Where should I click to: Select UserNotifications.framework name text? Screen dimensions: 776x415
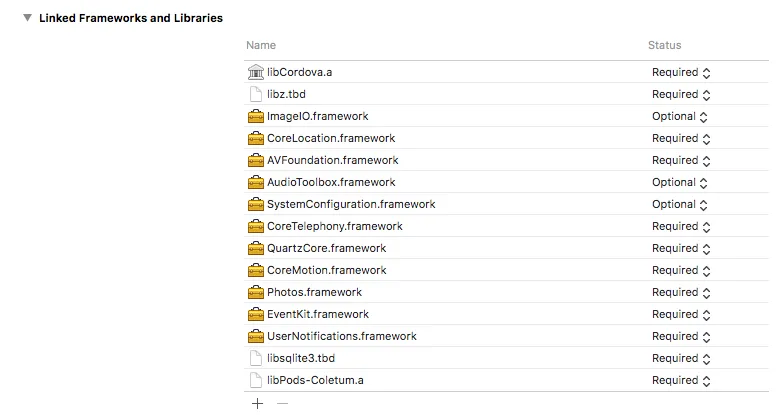tap(342, 336)
